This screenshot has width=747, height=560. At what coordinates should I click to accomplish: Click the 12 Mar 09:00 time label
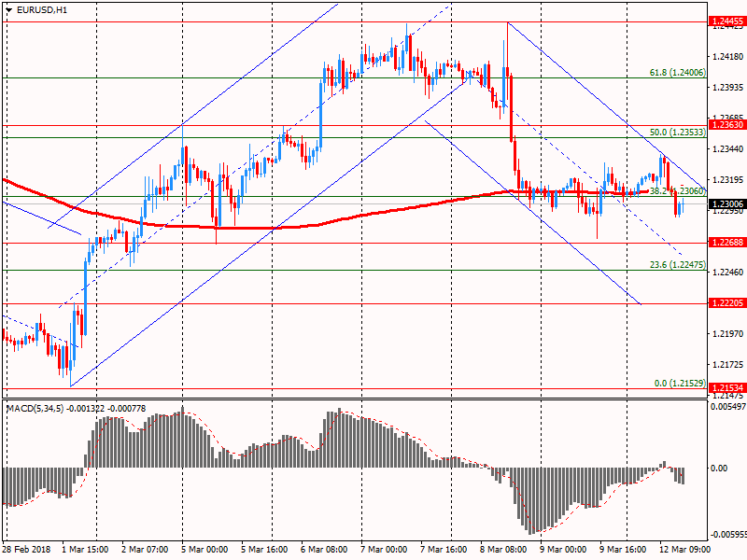coord(684,549)
